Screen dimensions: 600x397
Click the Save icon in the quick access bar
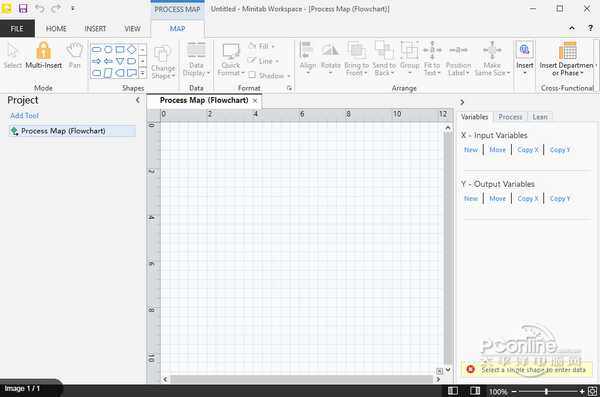23,8
